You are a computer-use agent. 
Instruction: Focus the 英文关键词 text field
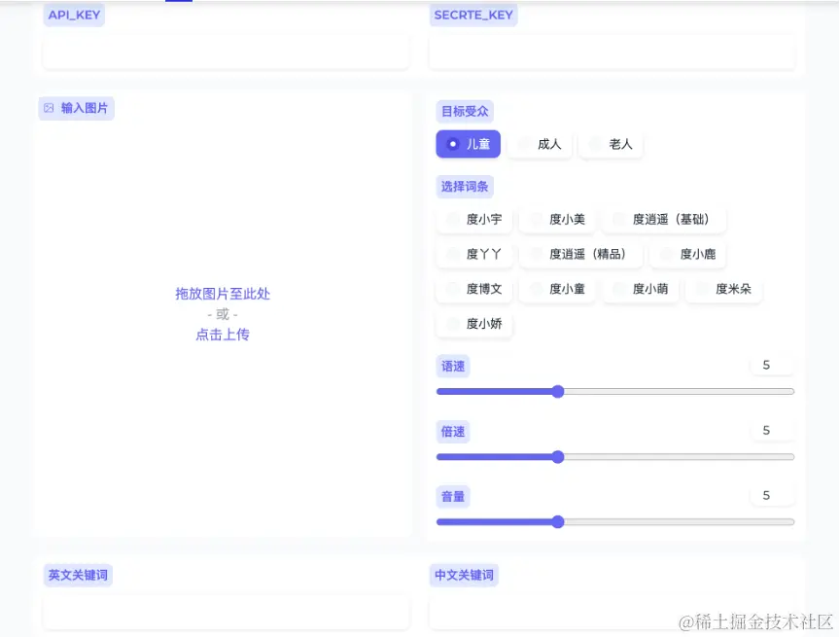(x=227, y=613)
